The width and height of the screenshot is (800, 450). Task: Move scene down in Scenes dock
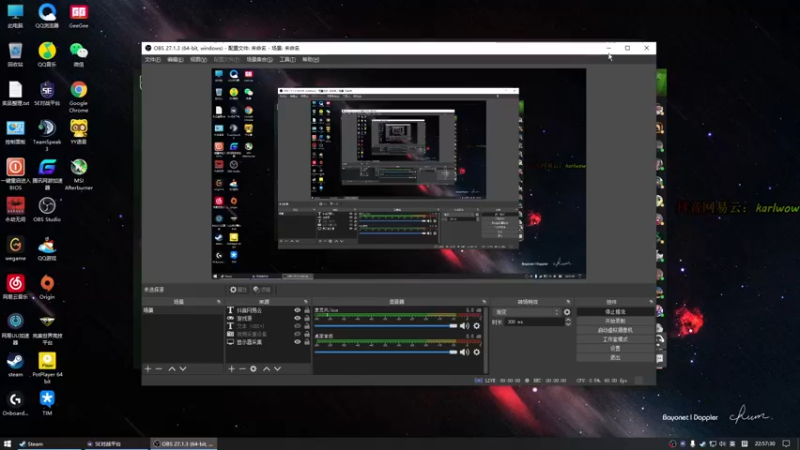coord(183,368)
